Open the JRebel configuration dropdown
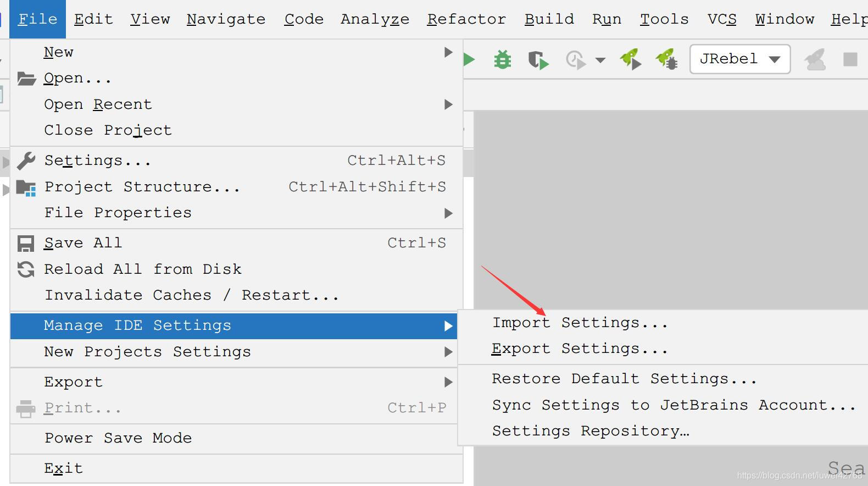 click(739, 59)
